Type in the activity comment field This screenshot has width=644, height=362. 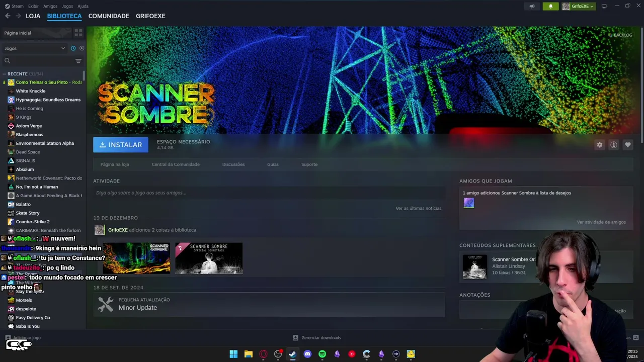pos(269,193)
